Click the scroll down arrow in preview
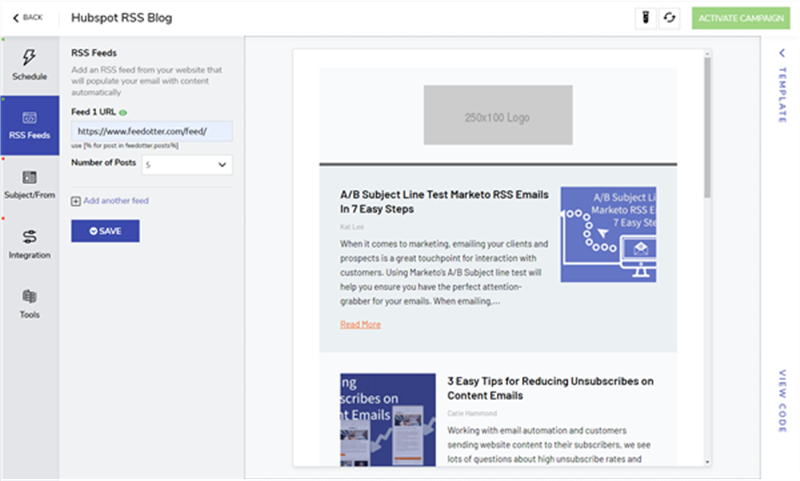The width and height of the screenshot is (800, 481). tap(707, 462)
